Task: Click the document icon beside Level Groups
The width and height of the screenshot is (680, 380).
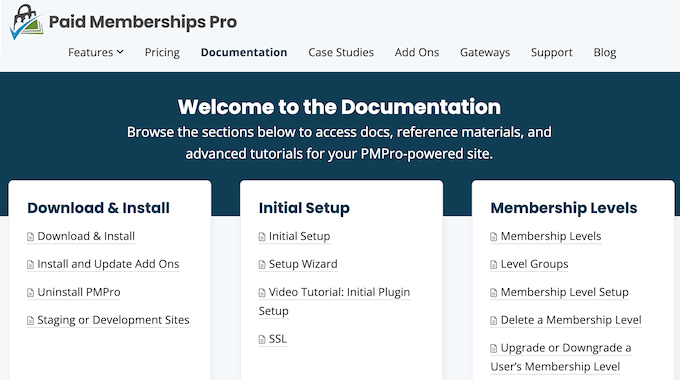Action: pyautogui.click(x=494, y=265)
